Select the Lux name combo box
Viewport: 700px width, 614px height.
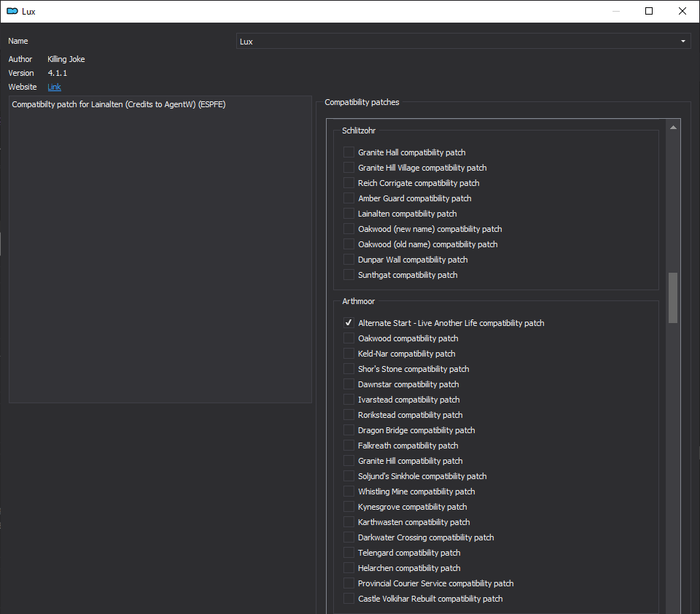464,41
